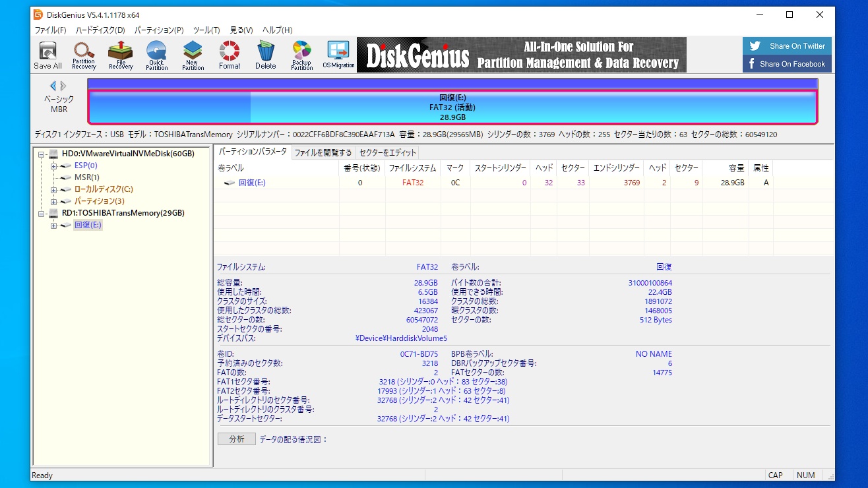Start Quick Partition tool

(x=157, y=55)
